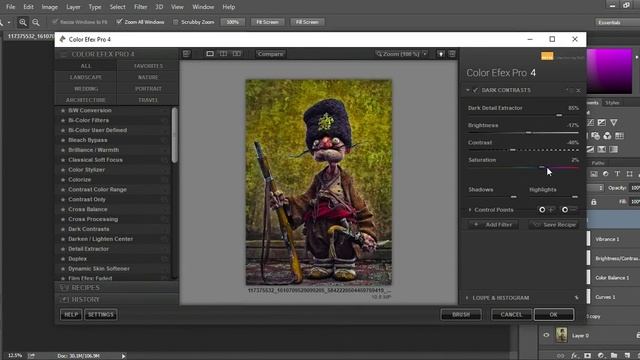Add a negative control point
This screenshot has width=640, height=360.
(x=569, y=209)
